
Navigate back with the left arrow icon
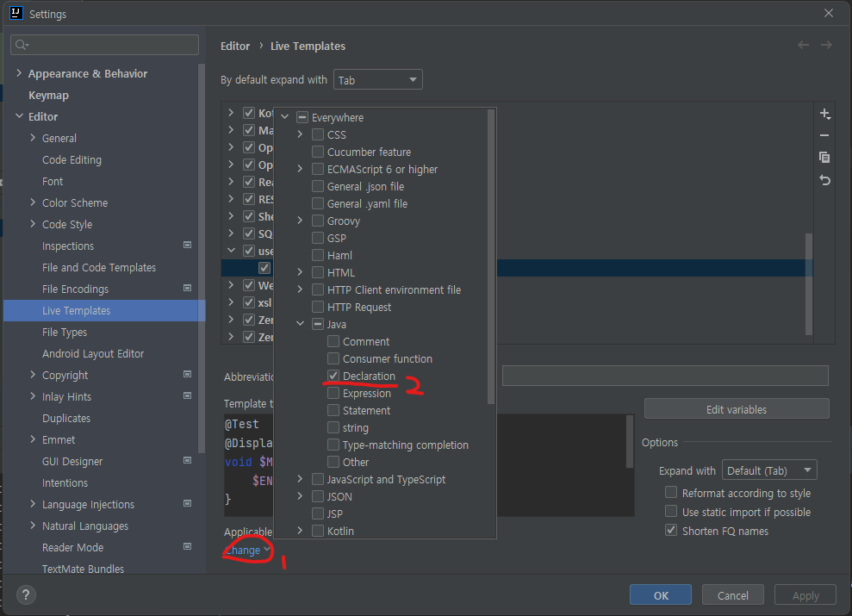[x=803, y=45]
